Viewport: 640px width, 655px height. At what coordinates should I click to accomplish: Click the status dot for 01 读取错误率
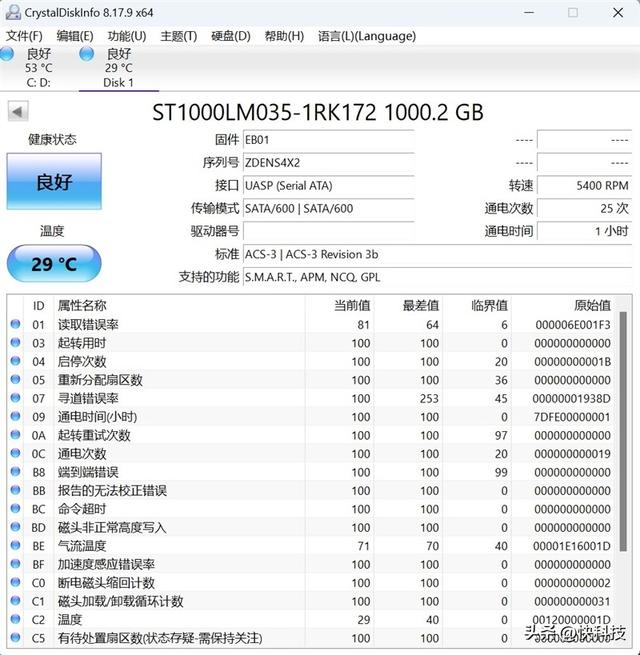tap(15, 324)
